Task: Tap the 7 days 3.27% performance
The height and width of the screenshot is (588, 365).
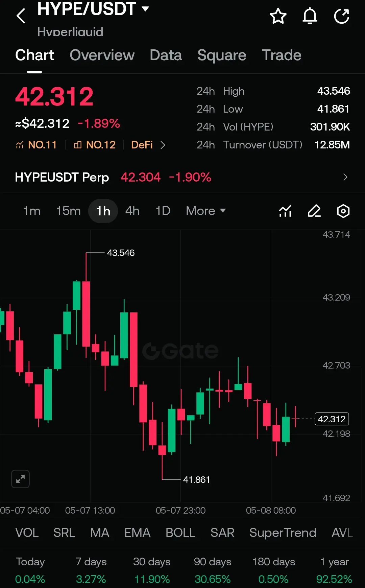Action: click(91, 570)
